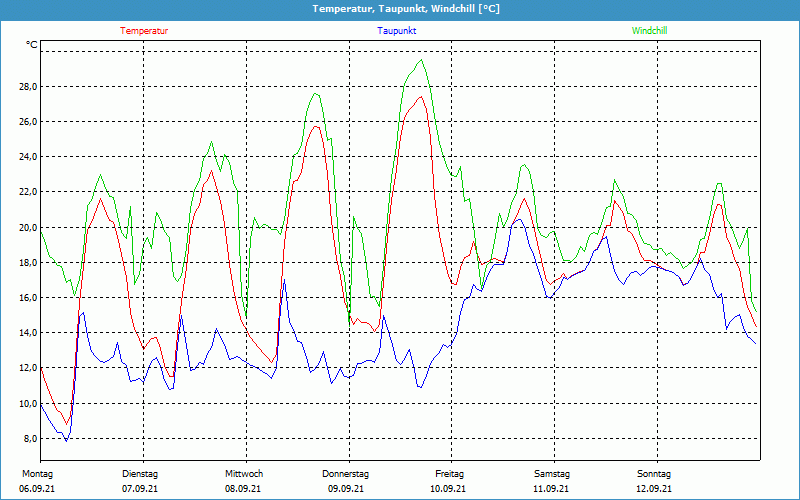Click the green Windchill legend label
The image size is (800, 500).
(x=649, y=31)
